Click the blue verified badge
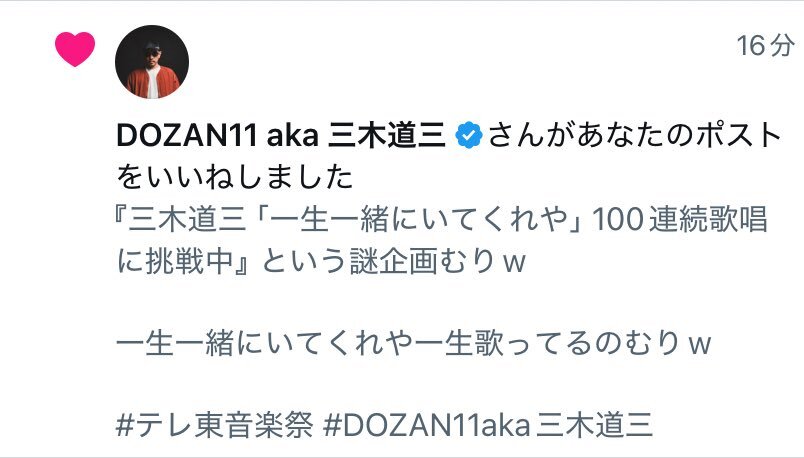 (468, 135)
